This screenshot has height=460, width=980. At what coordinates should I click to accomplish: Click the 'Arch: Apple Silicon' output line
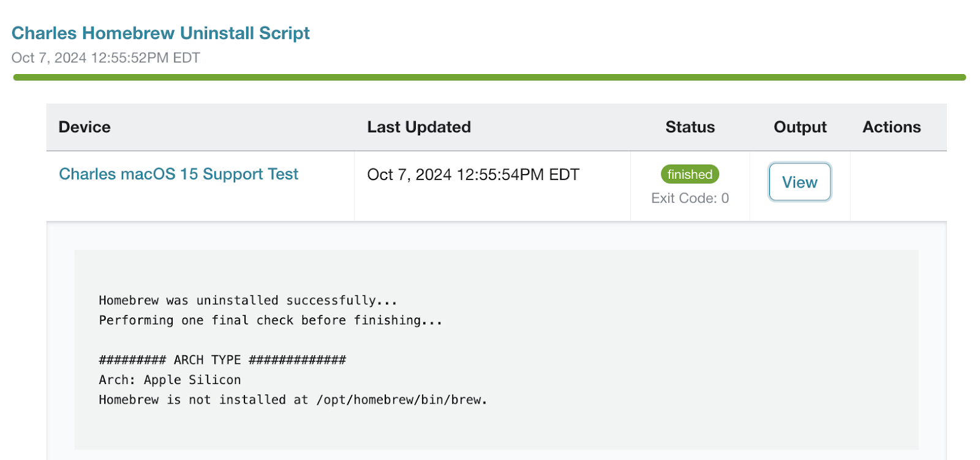[x=170, y=380]
